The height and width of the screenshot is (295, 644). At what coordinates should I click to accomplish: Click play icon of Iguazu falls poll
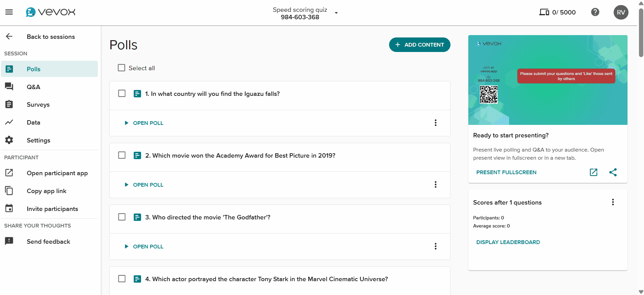click(x=126, y=123)
